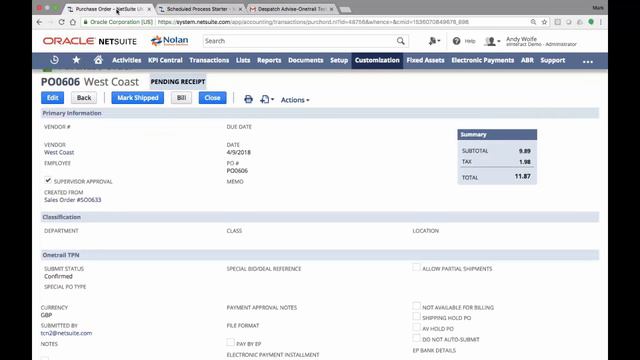
Task: Open the Setup menu
Action: coord(339,60)
